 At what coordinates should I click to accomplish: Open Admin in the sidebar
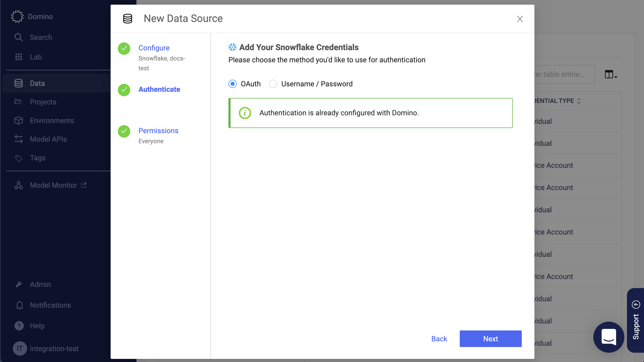click(x=40, y=284)
